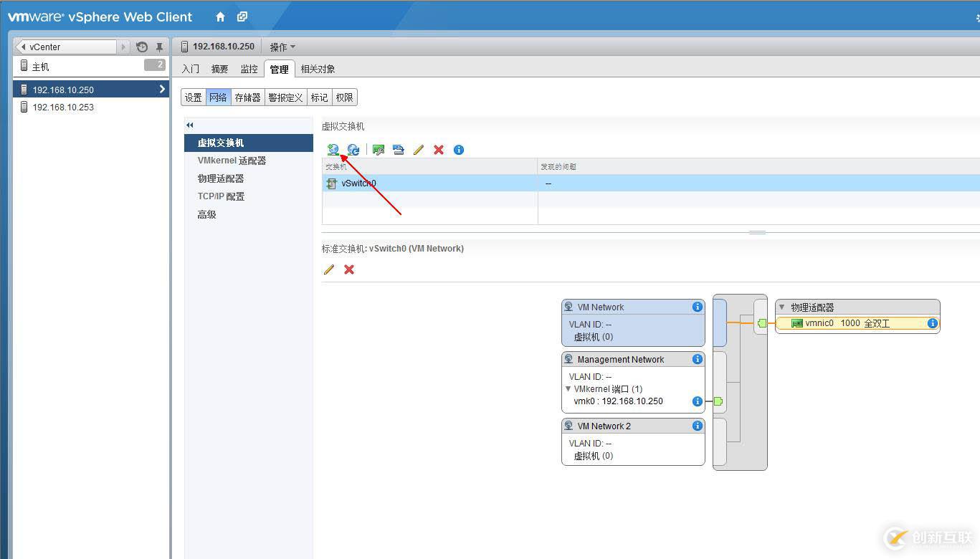Open the 存储器 sub-tab
Image resolution: width=980 pixels, height=559 pixels.
[248, 97]
